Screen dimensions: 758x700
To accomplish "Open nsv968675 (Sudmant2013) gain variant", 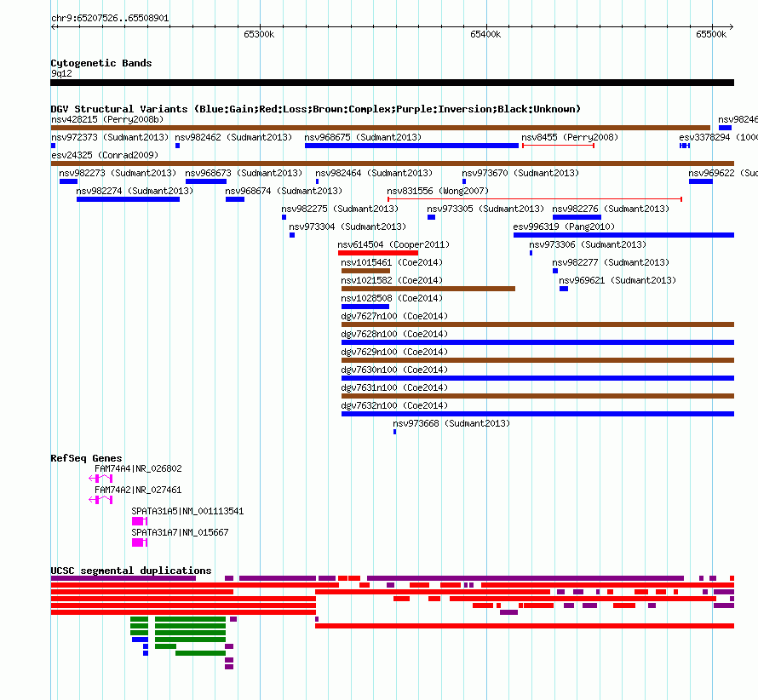I will (x=411, y=146).
